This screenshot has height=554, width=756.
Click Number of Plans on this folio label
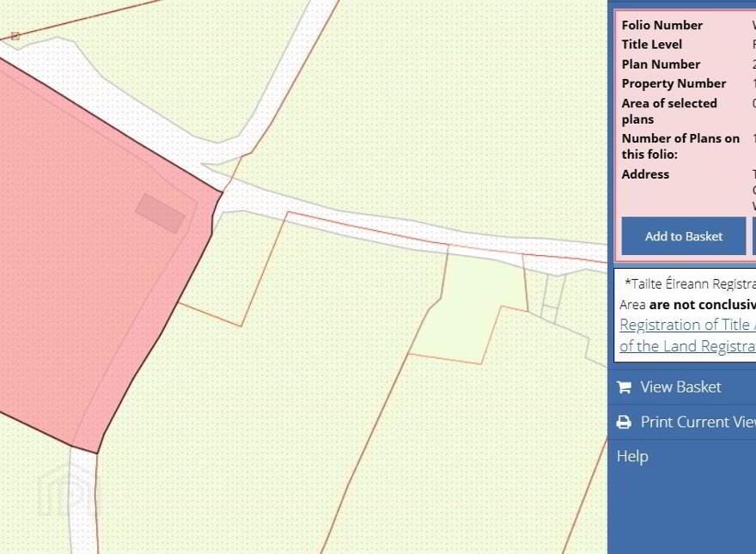(680, 146)
